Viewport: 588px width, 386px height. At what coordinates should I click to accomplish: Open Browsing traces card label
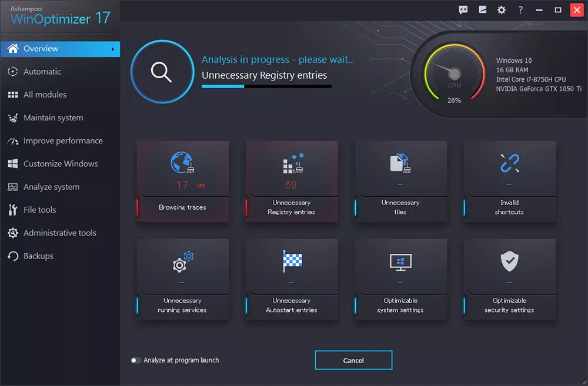pos(182,207)
